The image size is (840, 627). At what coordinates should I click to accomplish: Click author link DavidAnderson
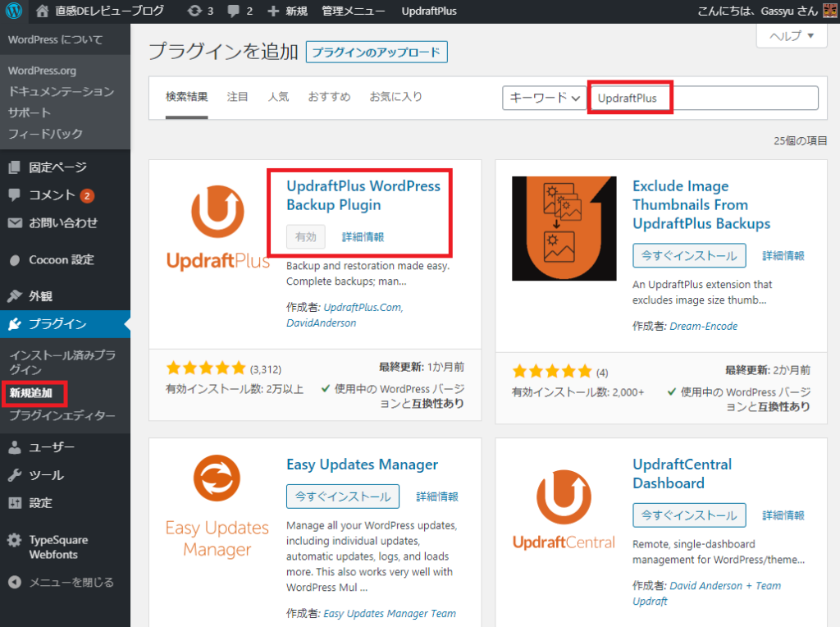click(x=321, y=323)
